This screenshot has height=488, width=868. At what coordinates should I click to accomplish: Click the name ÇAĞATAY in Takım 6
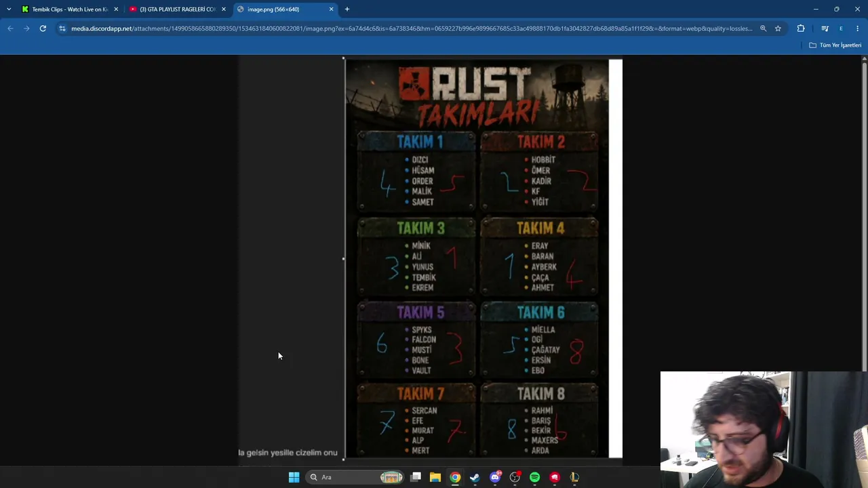pyautogui.click(x=545, y=350)
